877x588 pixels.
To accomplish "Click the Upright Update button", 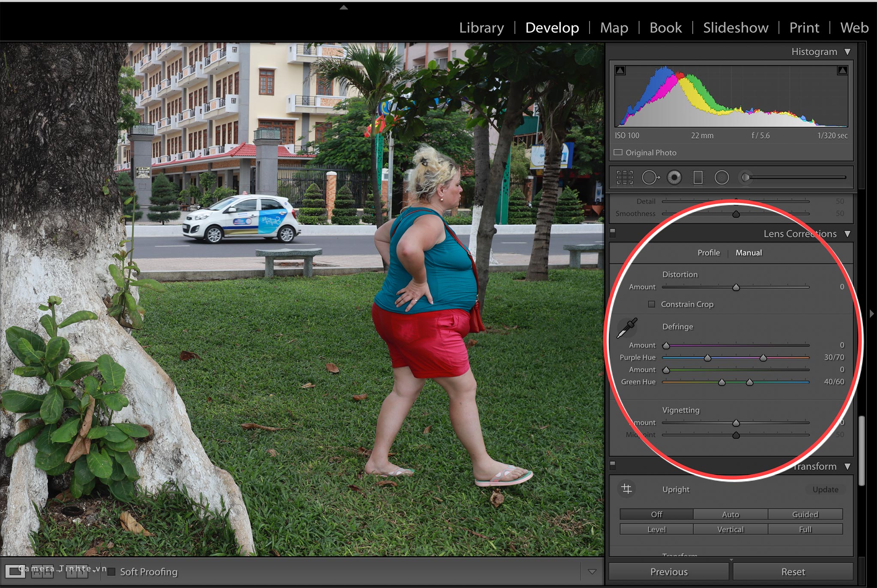I will (825, 489).
